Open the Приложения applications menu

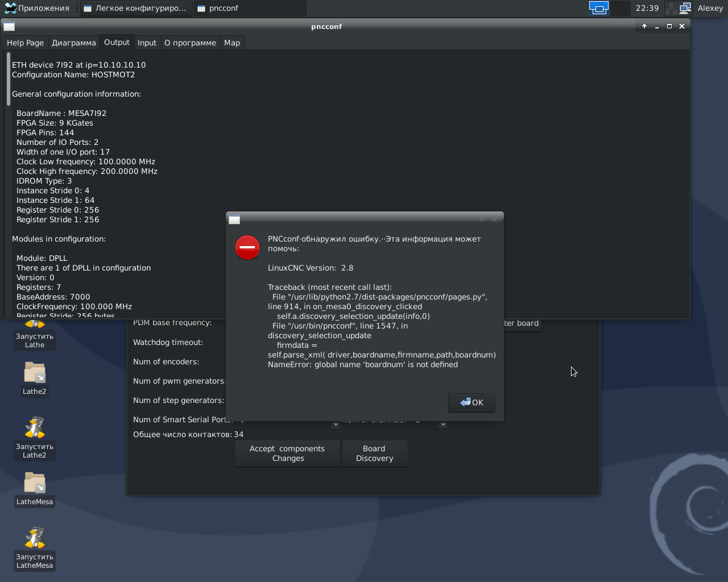pyautogui.click(x=37, y=8)
